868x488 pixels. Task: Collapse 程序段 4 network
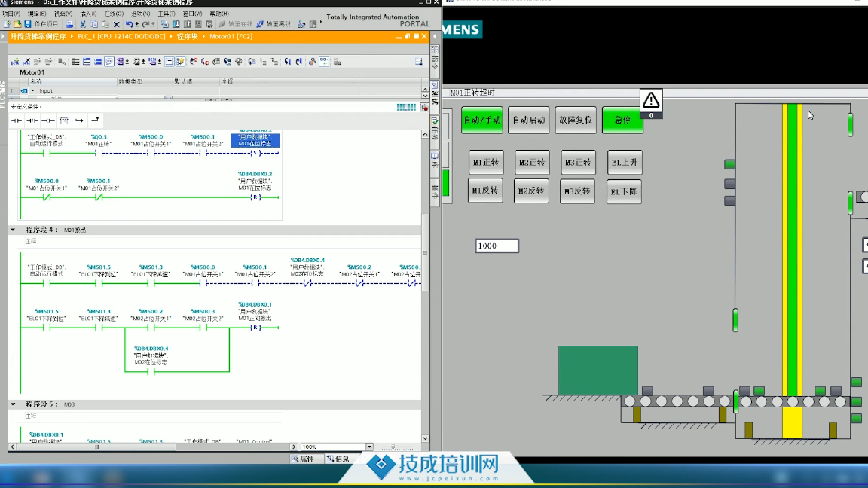click(13, 230)
